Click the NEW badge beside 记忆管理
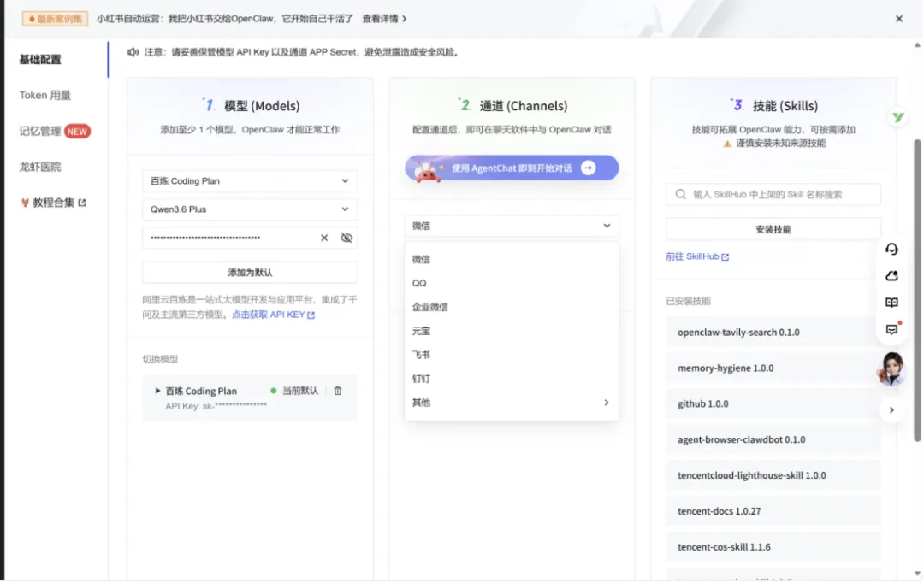 click(x=77, y=132)
